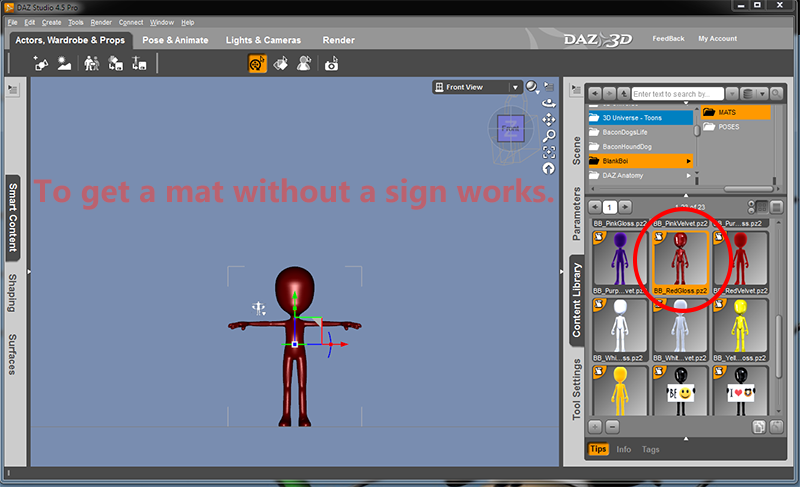800x487 pixels.
Task: Open the Scene side tab
Action: [577, 150]
